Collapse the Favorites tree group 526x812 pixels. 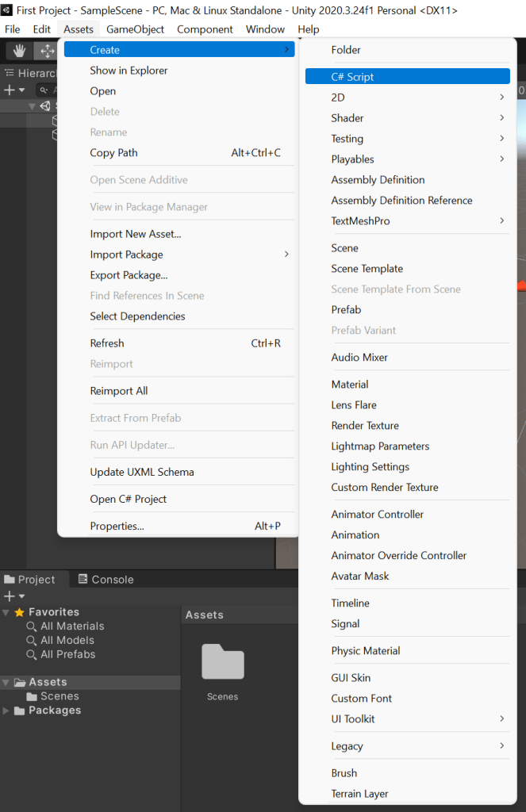click(x=6, y=613)
